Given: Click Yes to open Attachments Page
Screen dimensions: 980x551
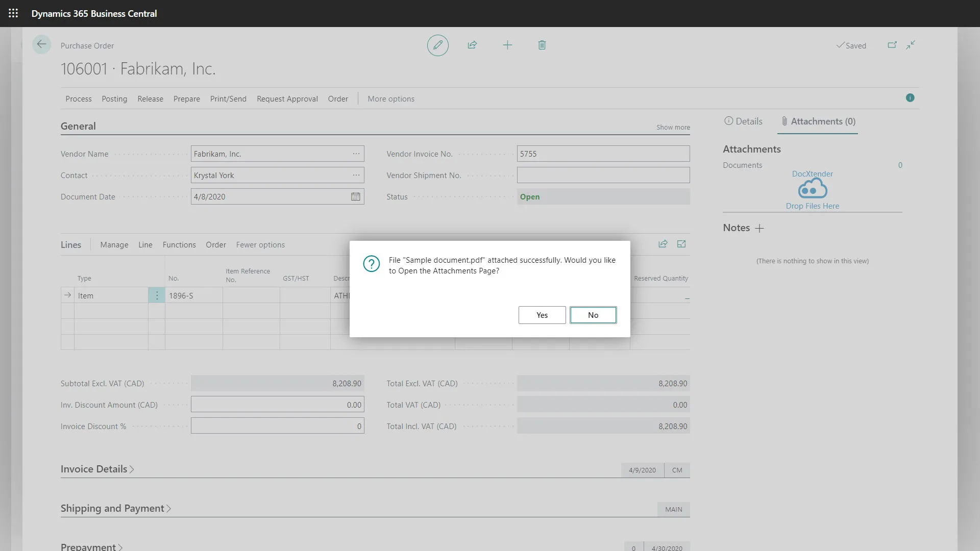Looking at the screenshot, I should click(542, 315).
